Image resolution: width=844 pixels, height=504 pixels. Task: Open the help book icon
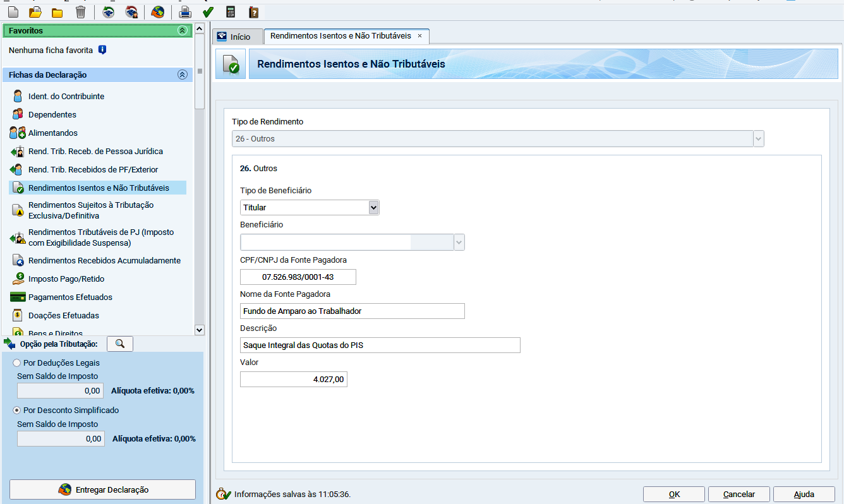pos(253,12)
